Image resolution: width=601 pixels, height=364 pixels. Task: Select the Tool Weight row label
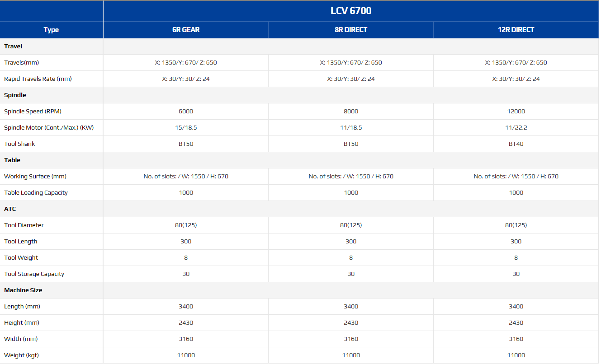pyautogui.click(x=21, y=257)
